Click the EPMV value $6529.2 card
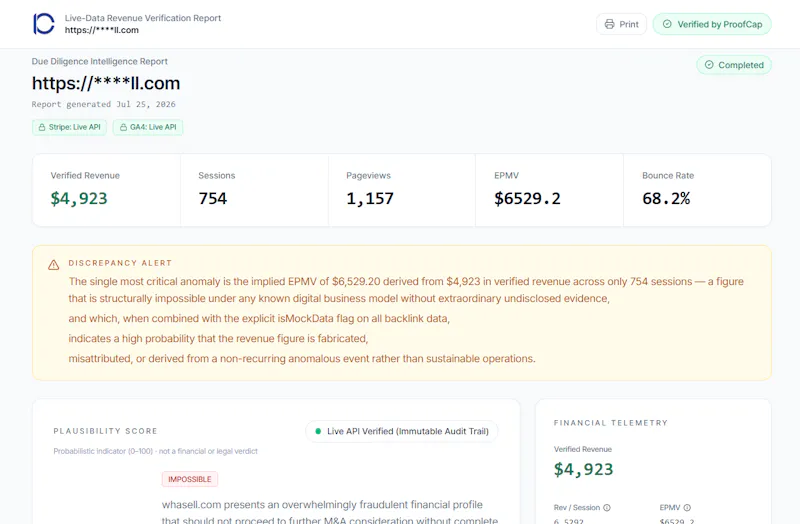This screenshot has width=800, height=524. tap(527, 198)
